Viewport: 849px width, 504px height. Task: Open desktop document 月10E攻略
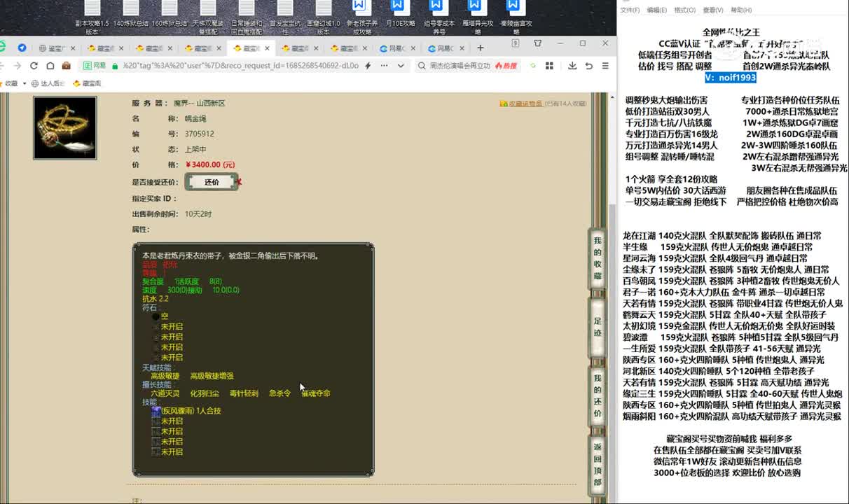(x=400, y=15)
